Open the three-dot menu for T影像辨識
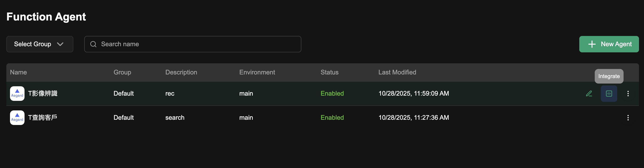The height and width of the screenshot is (168, 644). 628,94
